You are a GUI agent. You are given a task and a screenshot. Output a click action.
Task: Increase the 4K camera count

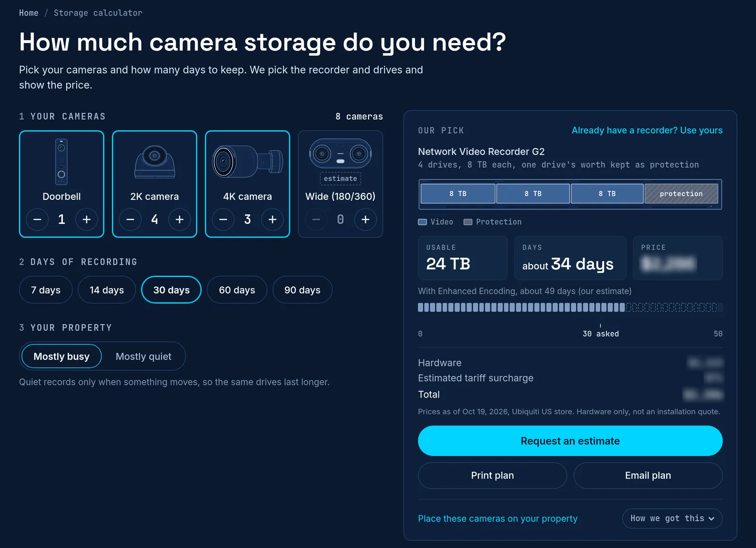[273, 220]
